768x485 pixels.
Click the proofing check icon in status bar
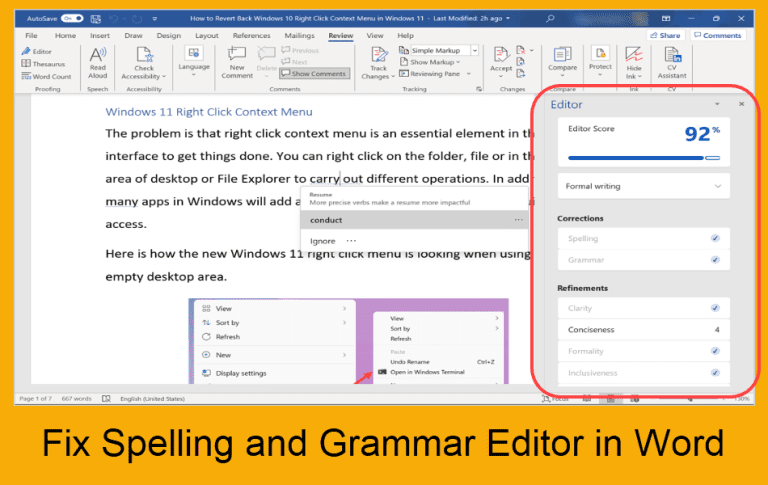[x=106, y=399]
